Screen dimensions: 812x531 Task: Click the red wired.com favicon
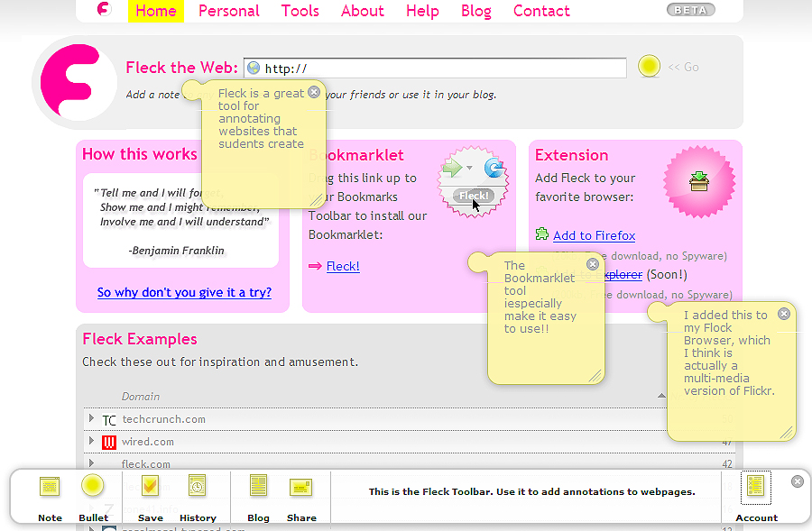(x=109, y=442)
